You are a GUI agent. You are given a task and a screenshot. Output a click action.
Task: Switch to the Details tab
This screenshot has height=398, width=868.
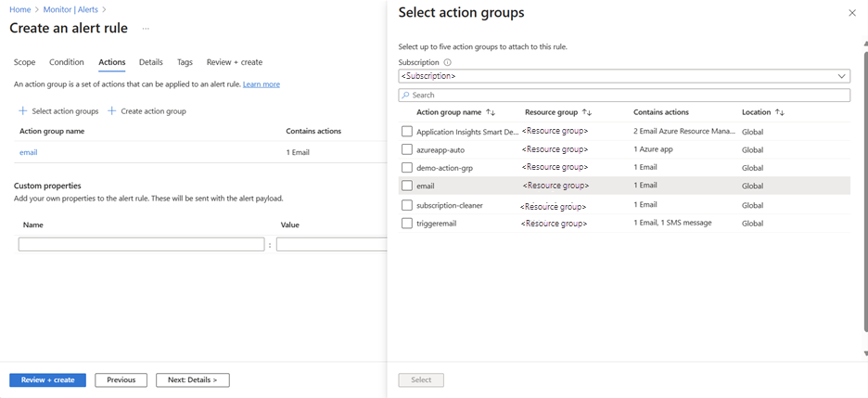[150, 62]
